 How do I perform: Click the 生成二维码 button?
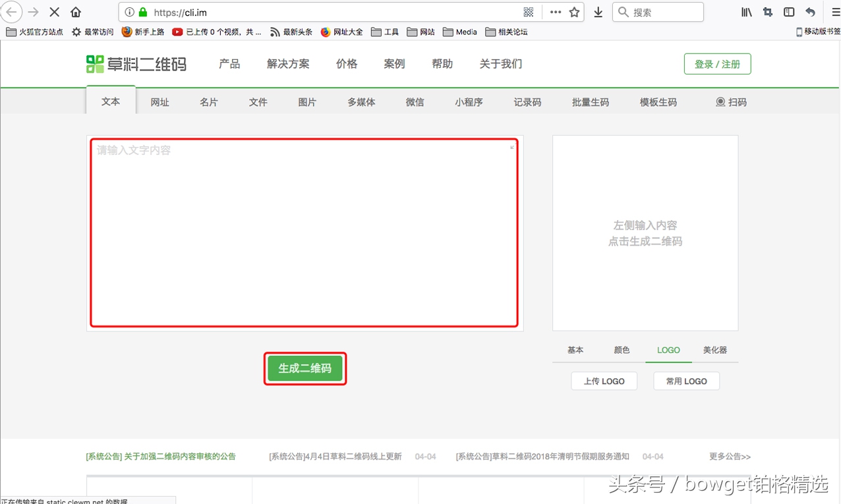point(304,368)
